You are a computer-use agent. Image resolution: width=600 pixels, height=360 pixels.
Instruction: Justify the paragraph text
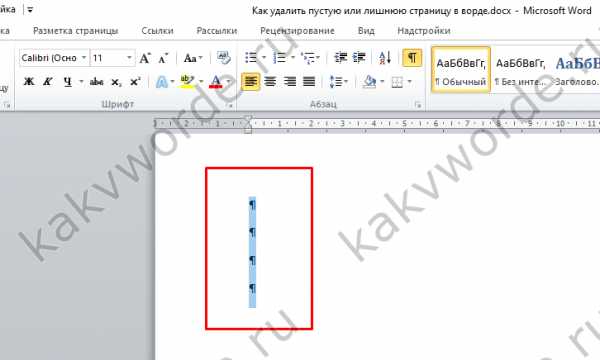pos(309,81)
